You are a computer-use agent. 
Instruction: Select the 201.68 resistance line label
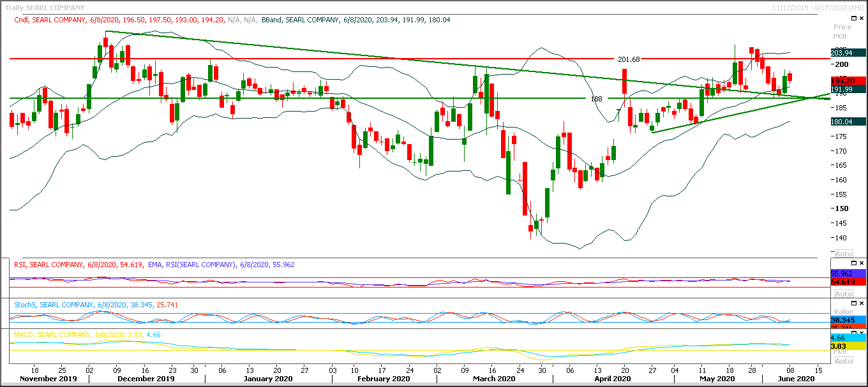[x=629, y=59]
